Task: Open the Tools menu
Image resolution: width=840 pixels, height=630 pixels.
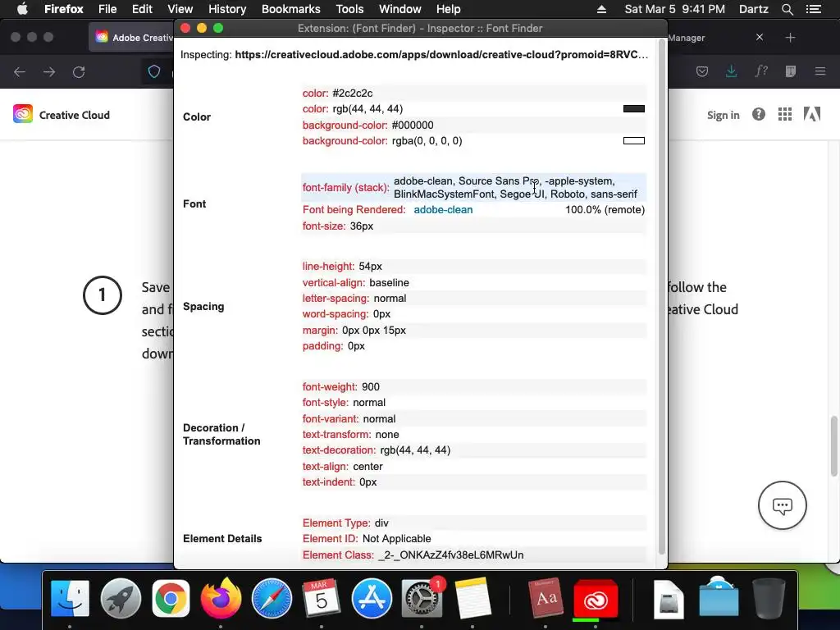Action: [x=349, y=9]
